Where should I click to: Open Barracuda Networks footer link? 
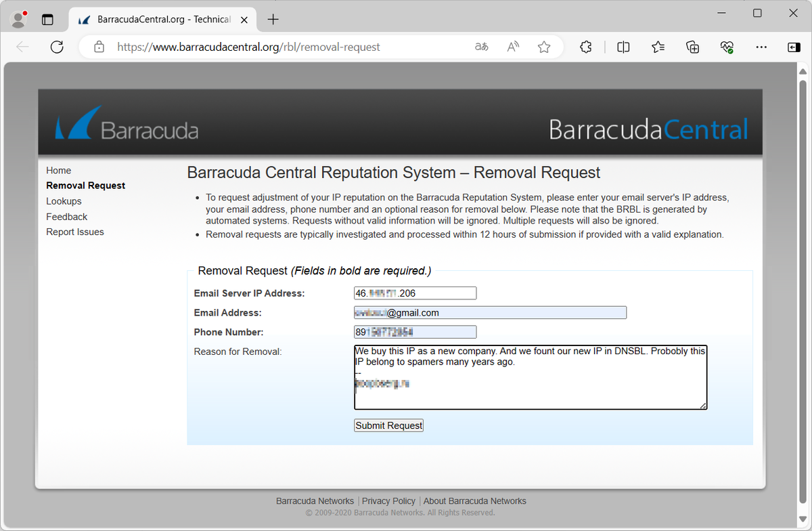315,501
